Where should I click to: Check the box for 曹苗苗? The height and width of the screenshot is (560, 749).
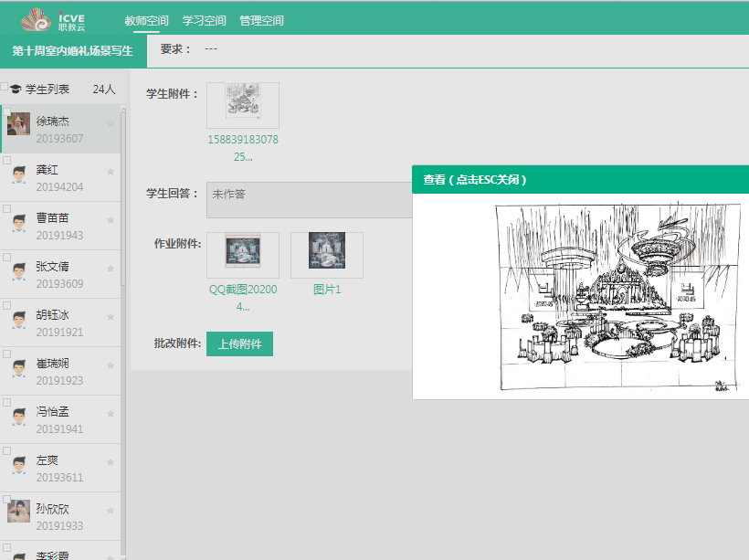(6, 208)
